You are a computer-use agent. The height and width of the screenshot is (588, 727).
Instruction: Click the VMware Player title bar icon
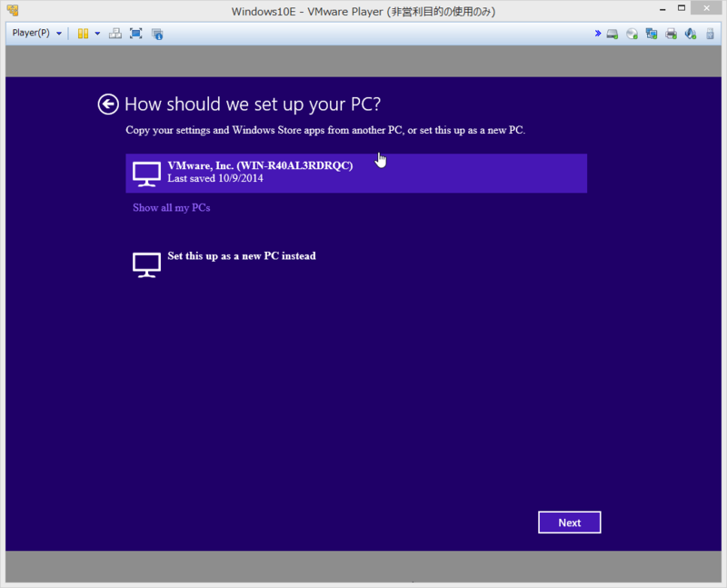click(x=13, y=10)
